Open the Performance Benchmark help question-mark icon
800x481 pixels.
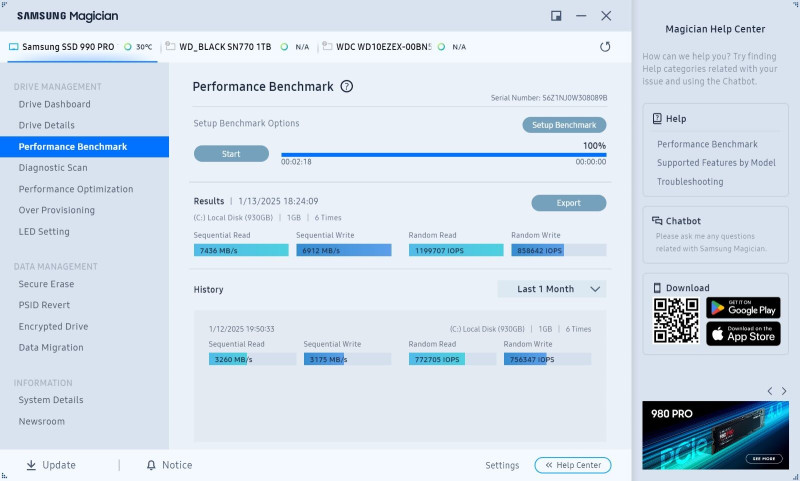coord(346,86)
